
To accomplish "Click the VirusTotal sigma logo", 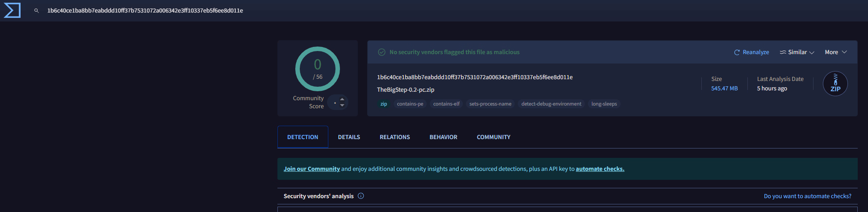I will point(12,10).
